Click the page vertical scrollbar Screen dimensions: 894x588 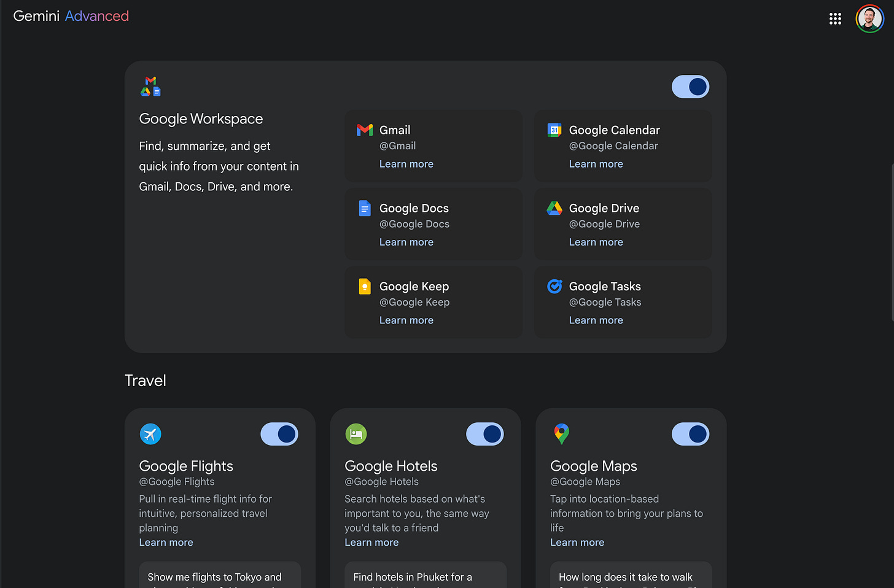pyautogui.click(x=892, y=242)
